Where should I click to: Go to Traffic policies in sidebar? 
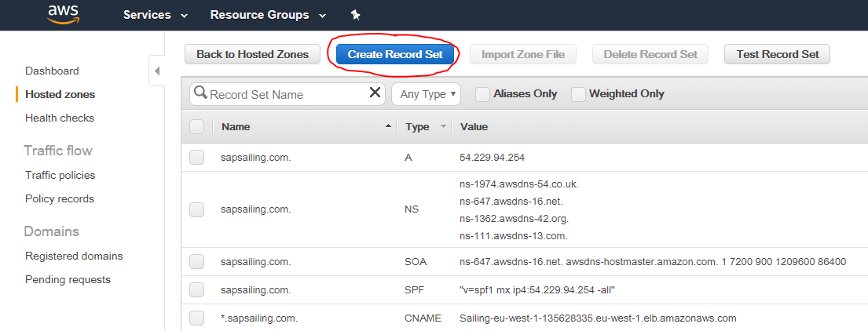[60, 175]
